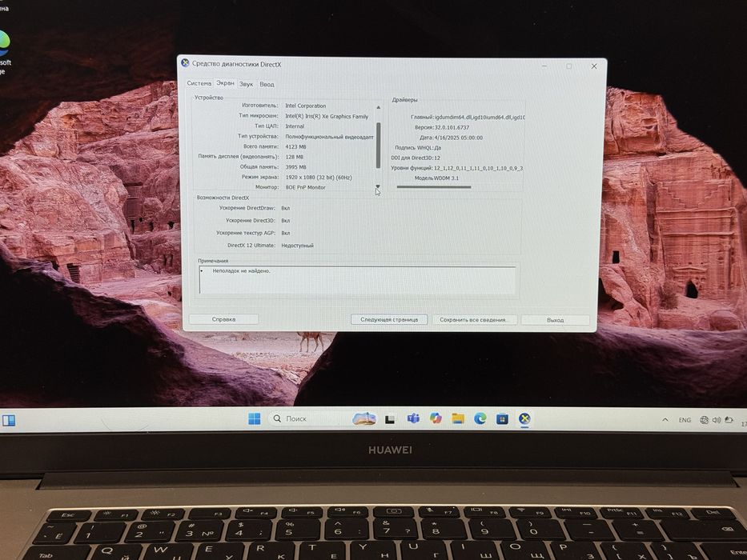Image resolution: width=747 pixels, height=560 pixels.
Task: Click the drivers panel horizontal scrollbar
Action: pos(433,187)
